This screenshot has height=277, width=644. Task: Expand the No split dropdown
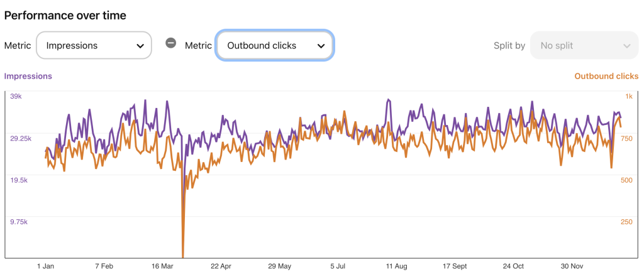[584, 45]
